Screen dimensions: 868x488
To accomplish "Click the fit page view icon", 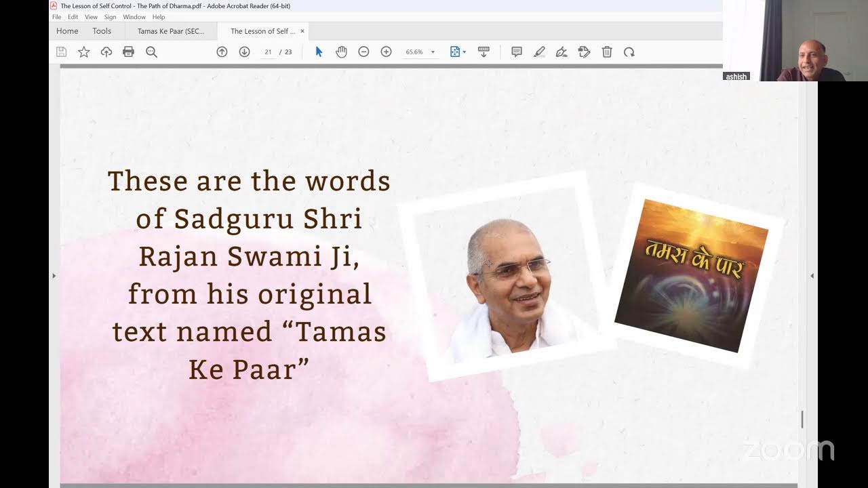I will tap(455, 52).
